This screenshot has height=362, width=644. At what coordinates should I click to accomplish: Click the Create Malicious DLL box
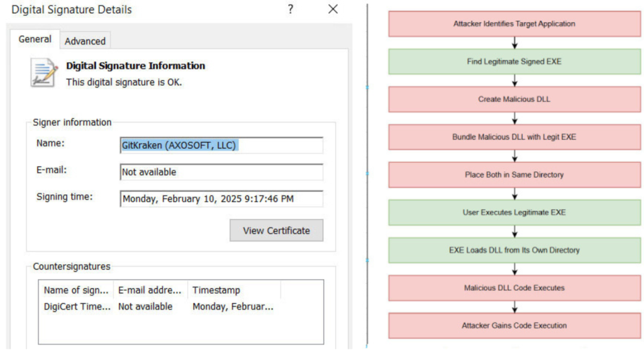coord(514,99)
